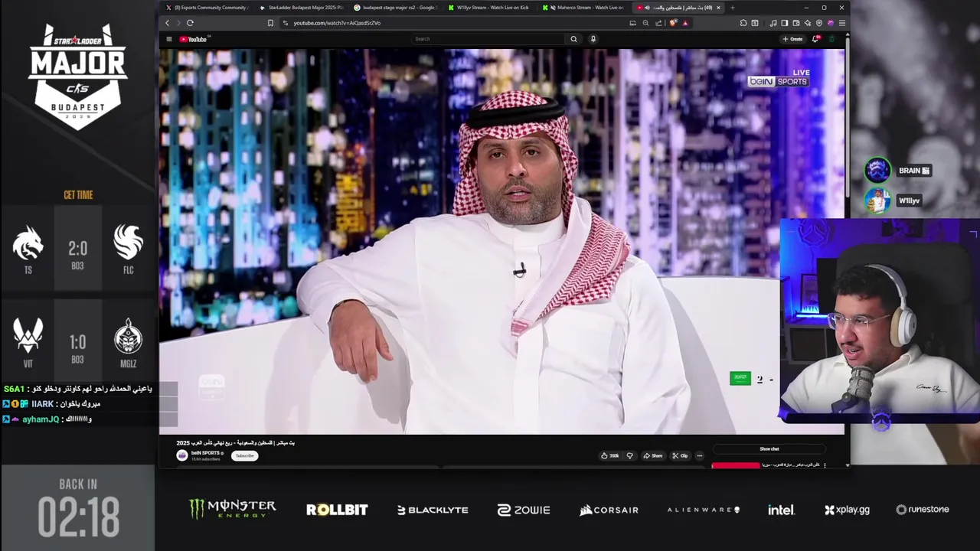
Task: Click the runestone sponsor logo
Action: (x=922, y=510)
